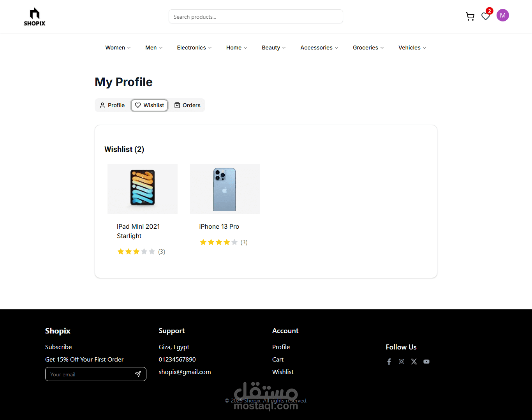Viewport: 532px width, 420px height.
Task: Expand the Accessories category menu
Action: coord(319,48)
